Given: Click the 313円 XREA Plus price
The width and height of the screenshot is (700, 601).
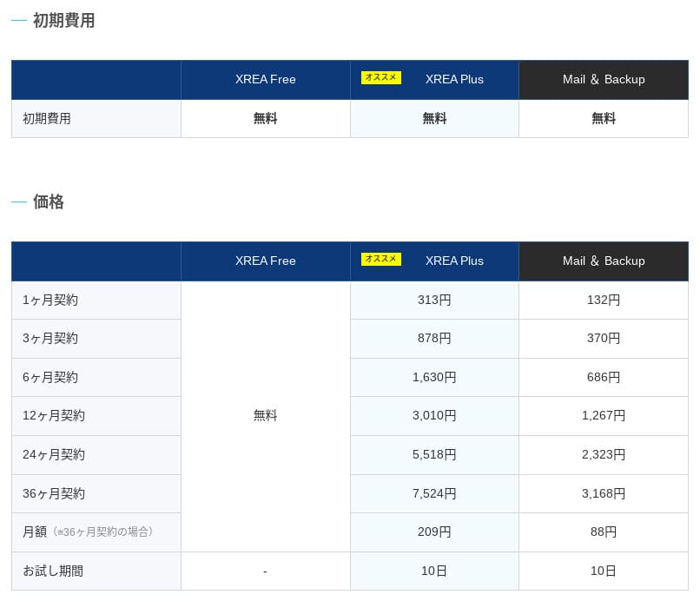Looking at the screenshot, I should (434, 300).
